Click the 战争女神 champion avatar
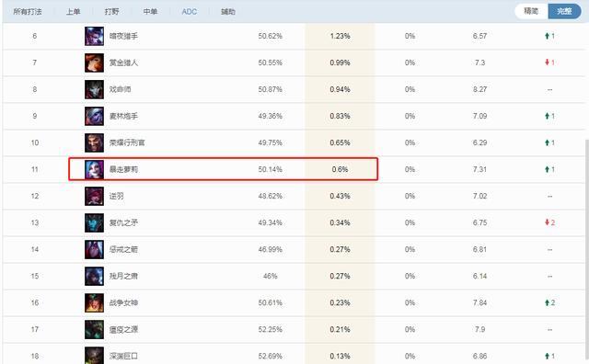This screenshot has width=589, height=364. coord(94,302)
